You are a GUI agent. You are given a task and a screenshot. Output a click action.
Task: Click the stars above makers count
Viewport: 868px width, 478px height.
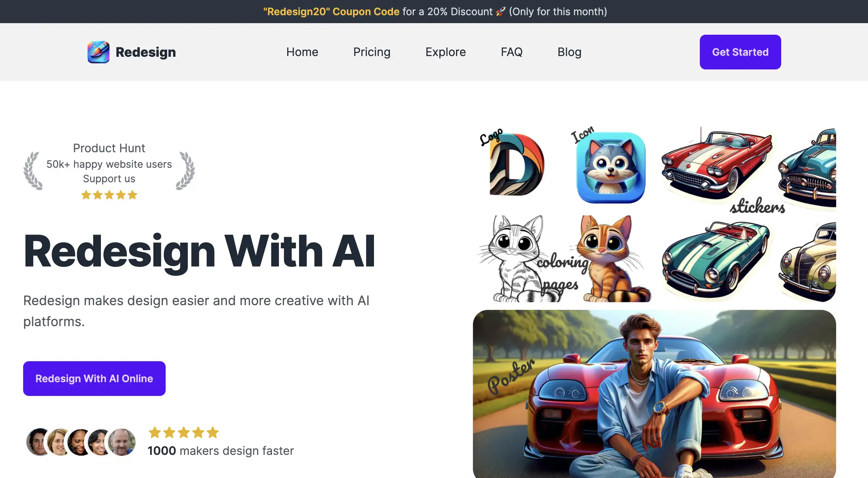point(184,432)
